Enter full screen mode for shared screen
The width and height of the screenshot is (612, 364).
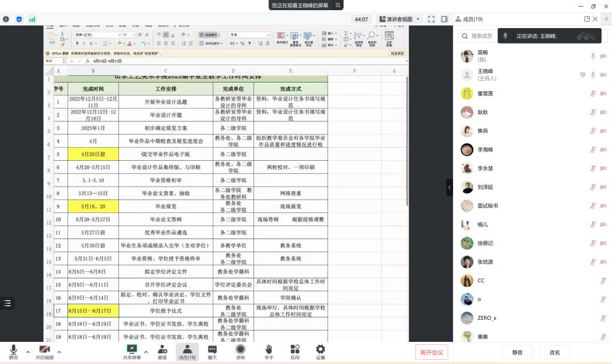[x=432, y=19]
